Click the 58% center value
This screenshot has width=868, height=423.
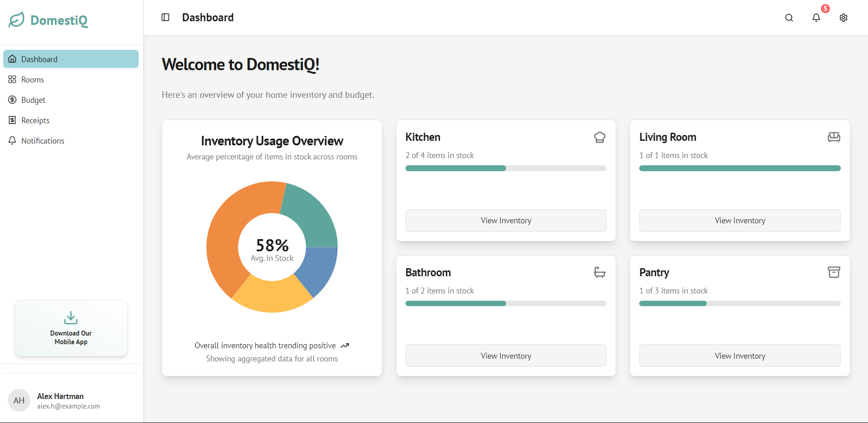[272, 245]
